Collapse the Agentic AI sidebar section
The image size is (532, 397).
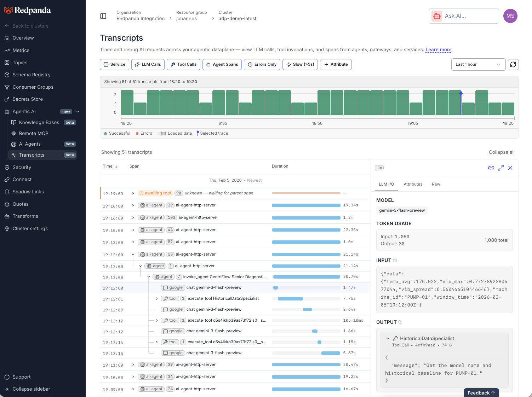coord(78,112)
